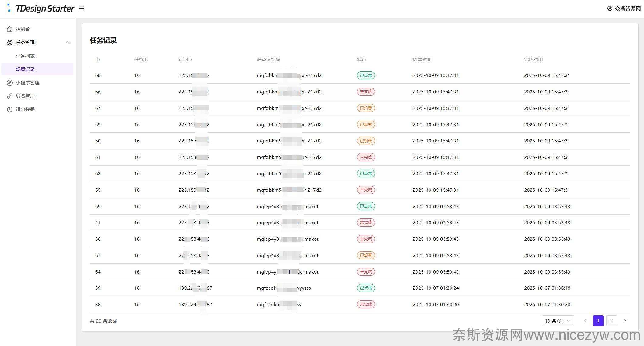The height and width of the screenshot is (346, 644).
Task: Click the 已点击 status tag in row 68
Action: [x=366, y=75]
